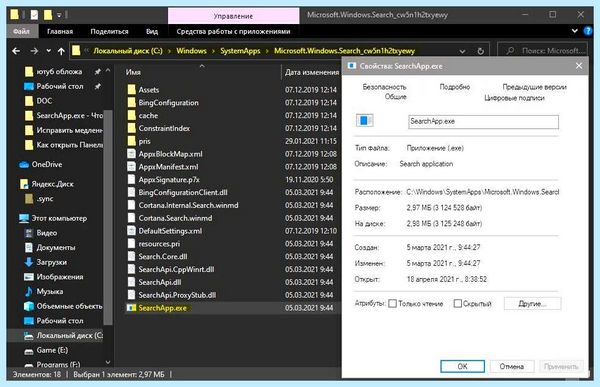Viewport: 600px width, 387px height.
Task: Select Search.Core.dll file
Action: coord(163,256)
